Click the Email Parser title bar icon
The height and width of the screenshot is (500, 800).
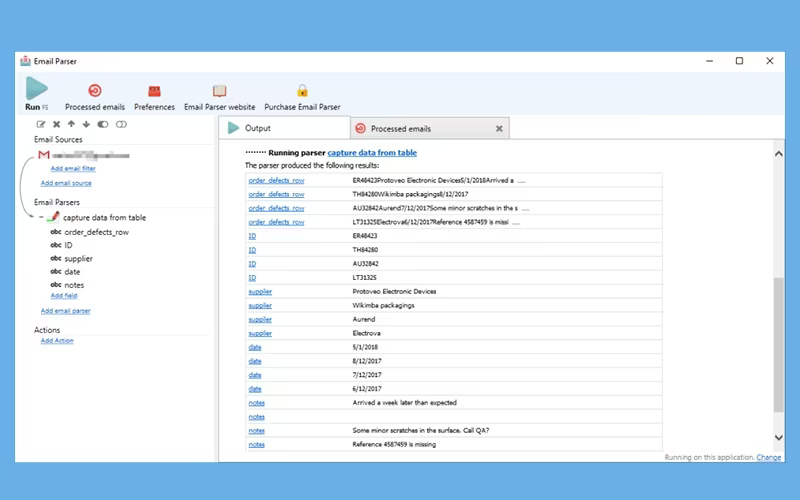(26, 61)
